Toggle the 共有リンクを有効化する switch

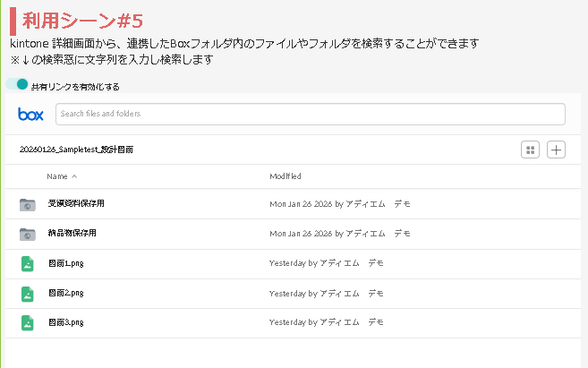17,85
